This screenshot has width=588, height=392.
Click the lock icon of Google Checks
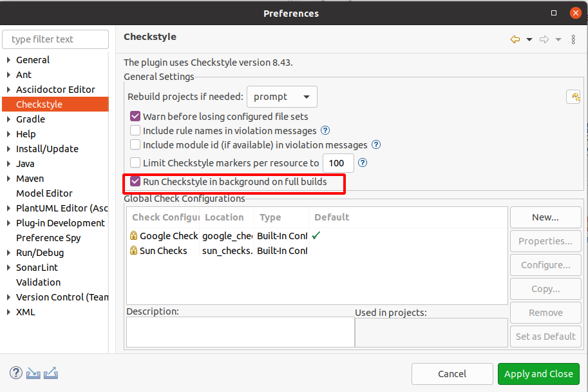point(133,235)
